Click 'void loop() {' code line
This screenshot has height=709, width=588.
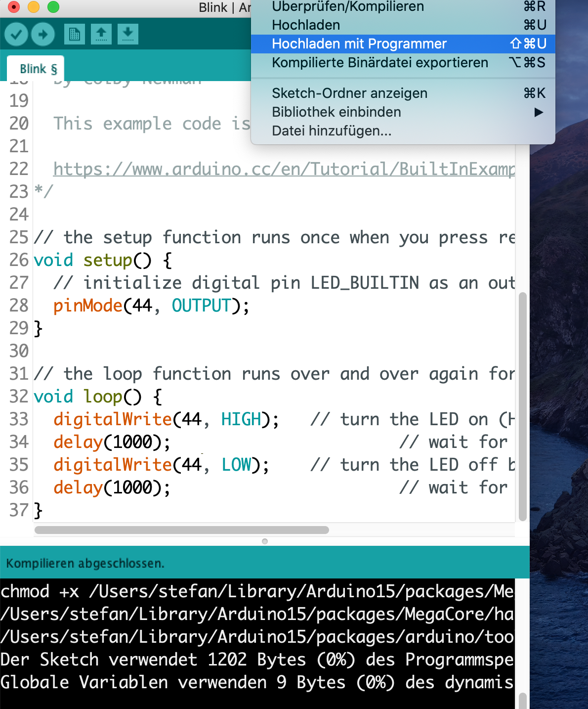[98, 397]
